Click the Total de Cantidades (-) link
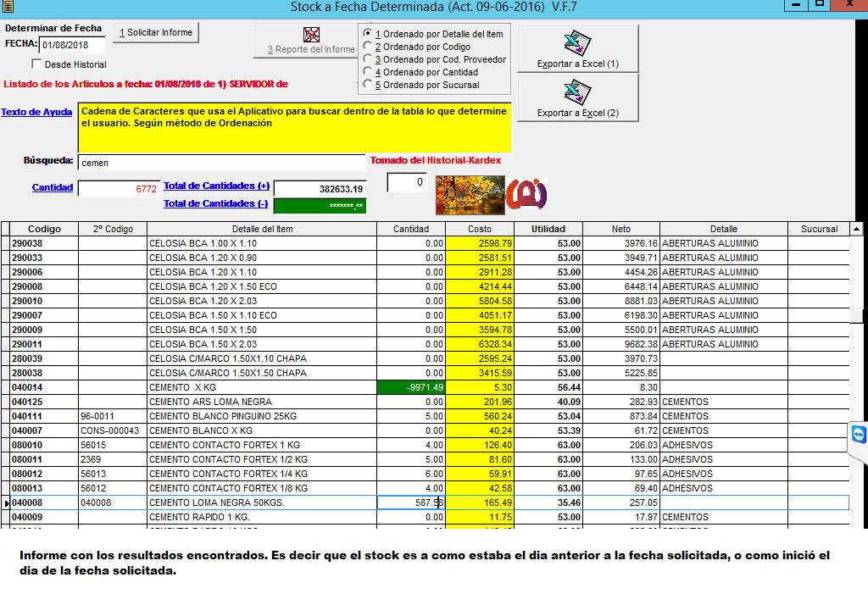This screenshot has width=868, height=594. [x=216, y=203]
